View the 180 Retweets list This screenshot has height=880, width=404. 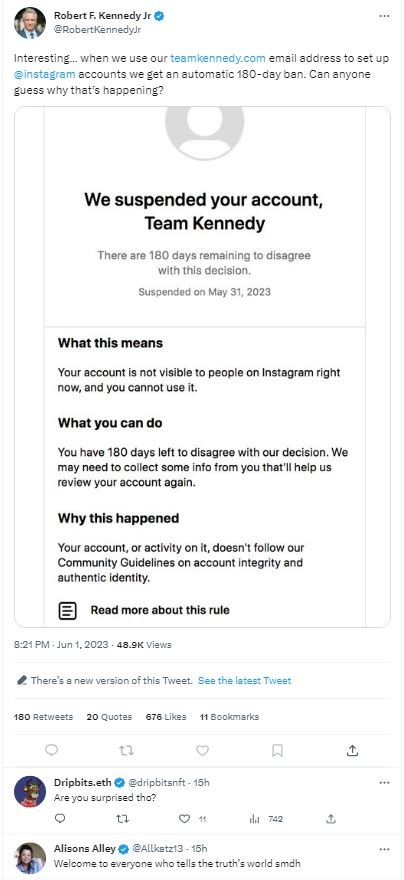coord(43,717)
